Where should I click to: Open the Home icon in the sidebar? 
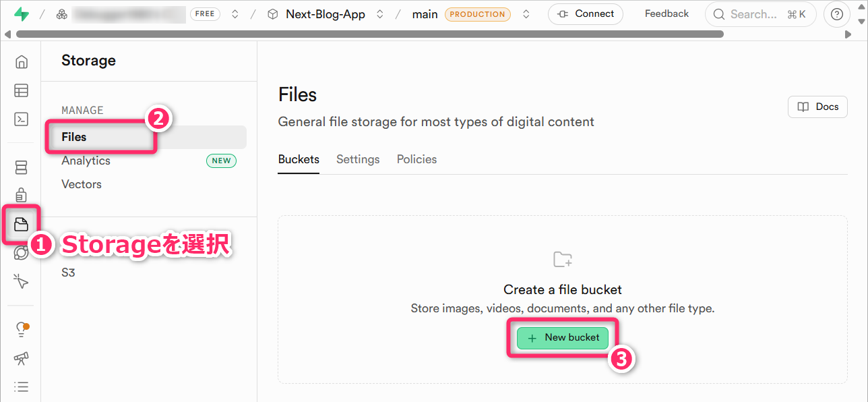[x=22, y=62]
